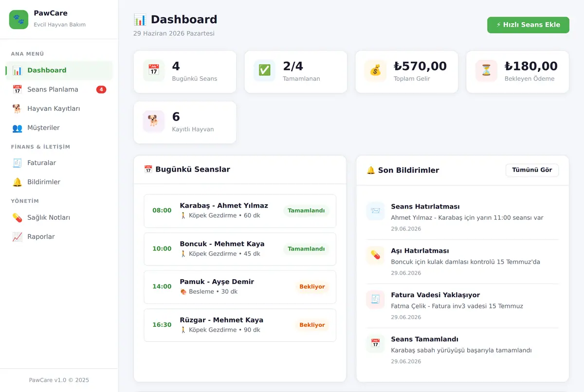Click the Müşteriler people icon
584x392 pixels.
pos(18,128)
